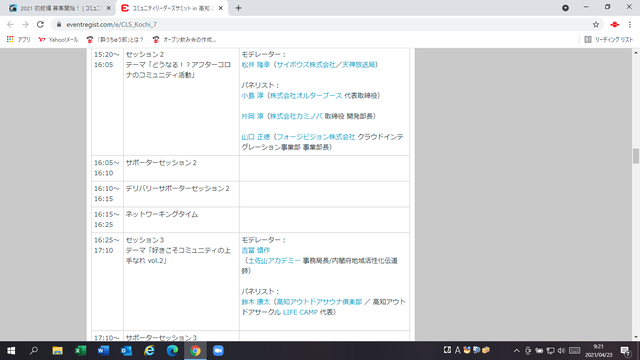Open 高知アウトドアサウナ倶楽部 link
The width and height of the screenshot is (640, 360).
[x=319, y=302]
